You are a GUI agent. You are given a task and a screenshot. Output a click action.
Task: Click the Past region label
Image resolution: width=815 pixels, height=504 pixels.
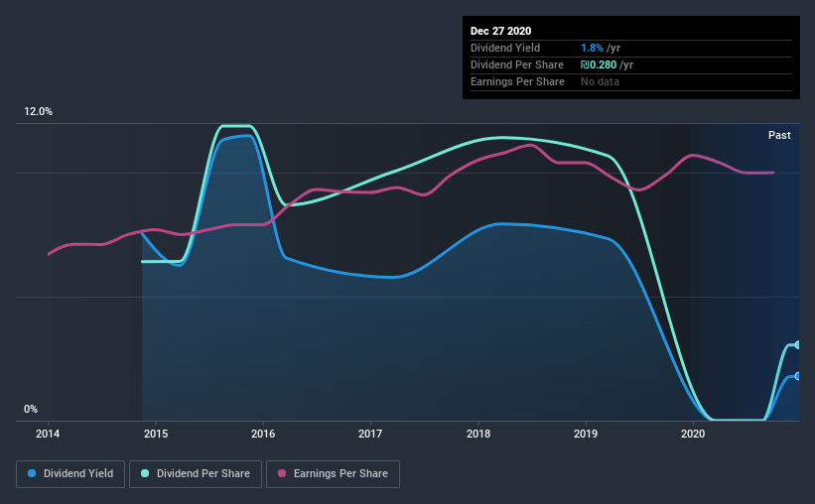pyautogui.click(x=779, y=135)
